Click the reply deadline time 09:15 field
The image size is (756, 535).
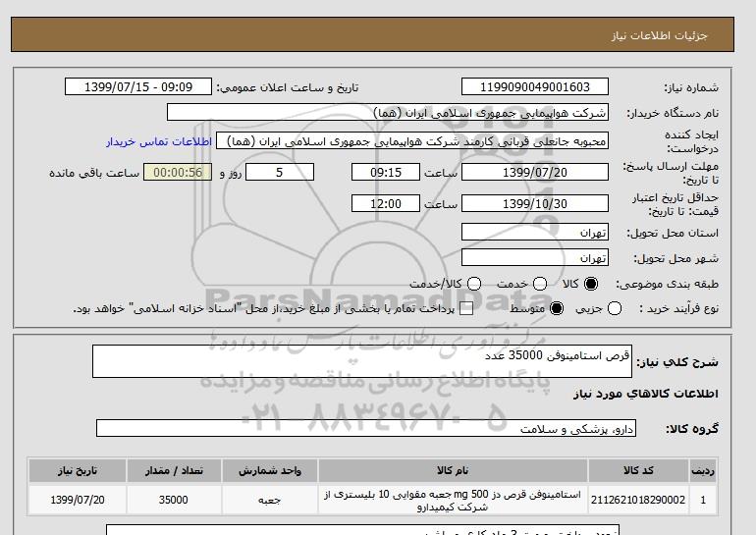pos(386,172)
